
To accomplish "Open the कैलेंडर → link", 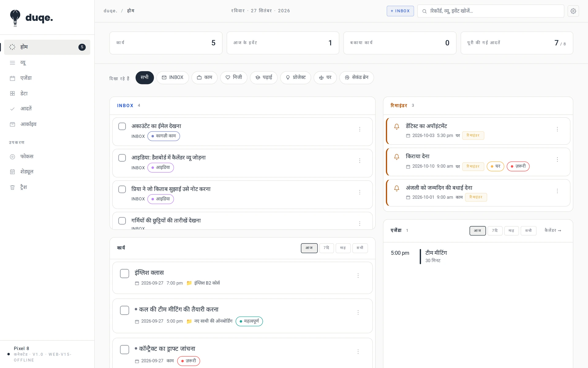I will point(553,231).
